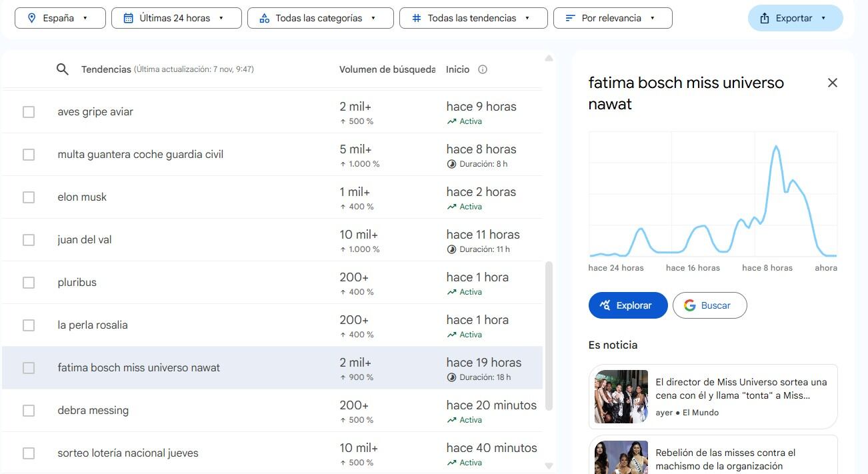Image resolution: width=868 pixels, height=474 pixels.
Task: Check the checkbox next to juan del val
Action: coord(29,240)
